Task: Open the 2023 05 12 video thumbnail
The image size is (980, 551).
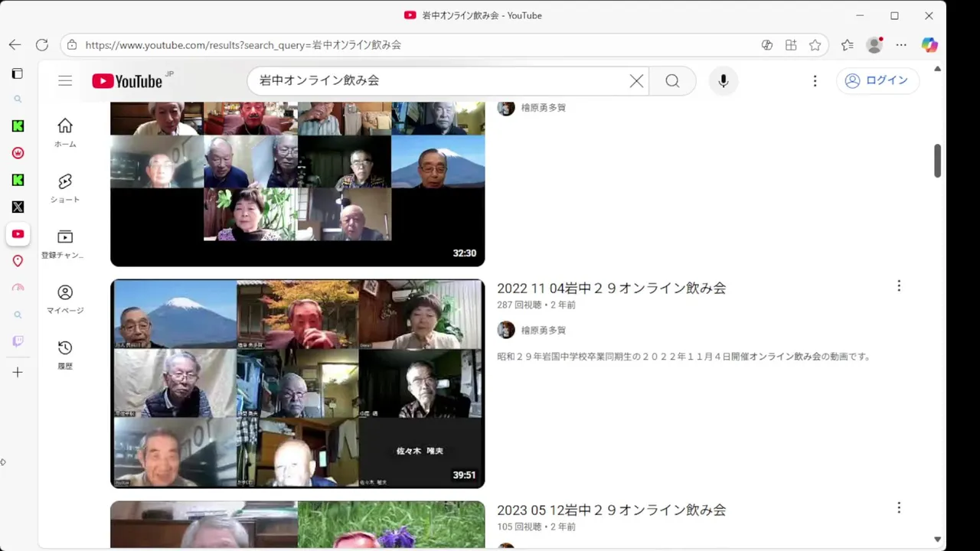Action: click(x=298, y=525)
